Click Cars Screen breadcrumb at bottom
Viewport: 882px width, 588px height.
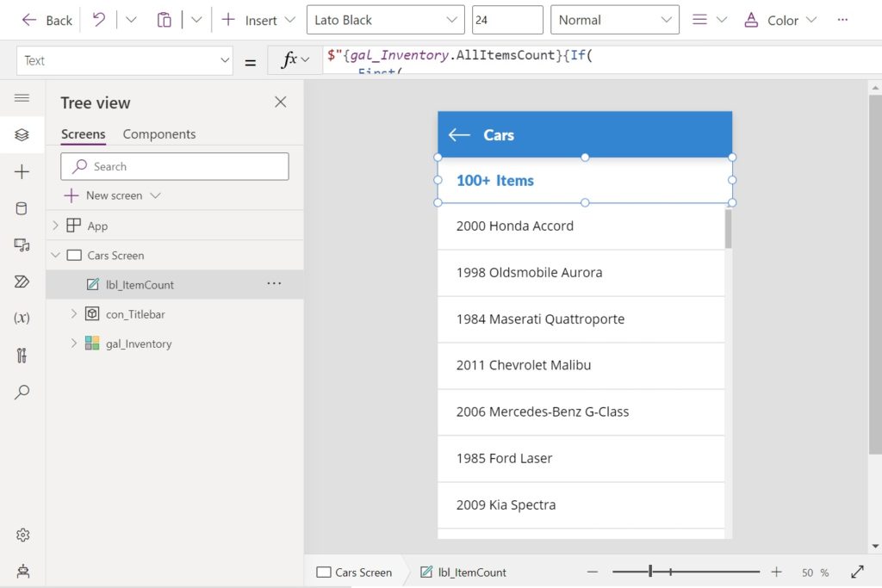(354, 573)
